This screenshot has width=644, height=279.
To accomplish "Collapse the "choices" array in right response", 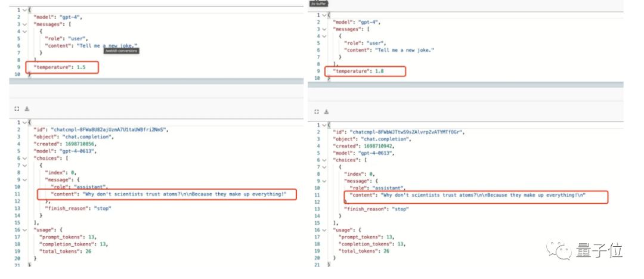I will point(324,160).
